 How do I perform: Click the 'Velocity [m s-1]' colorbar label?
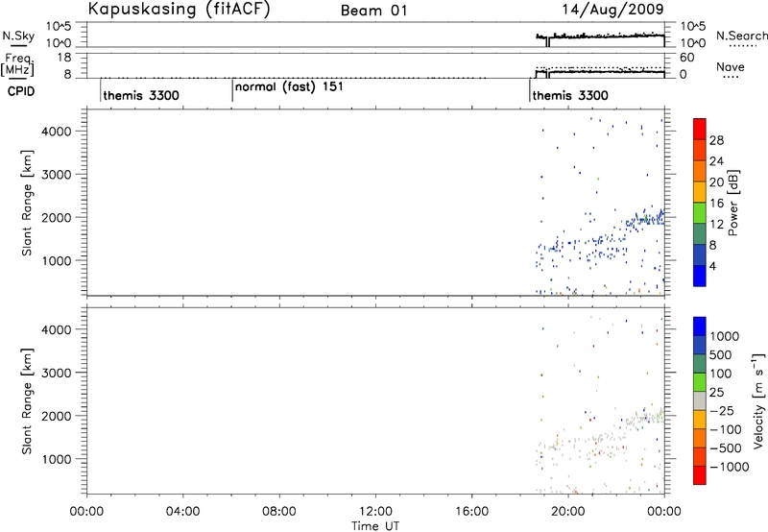pos(758,400)
